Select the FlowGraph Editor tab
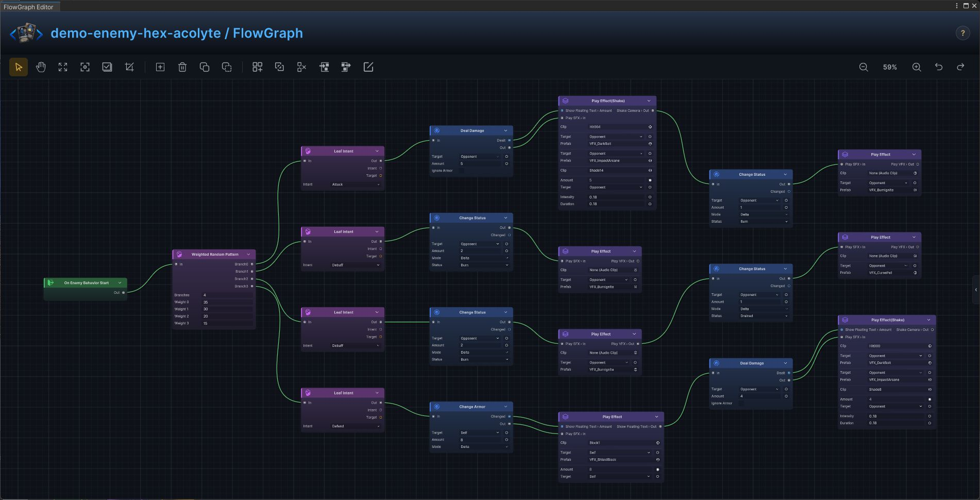The image size is (980, 500). coord(30,7)
